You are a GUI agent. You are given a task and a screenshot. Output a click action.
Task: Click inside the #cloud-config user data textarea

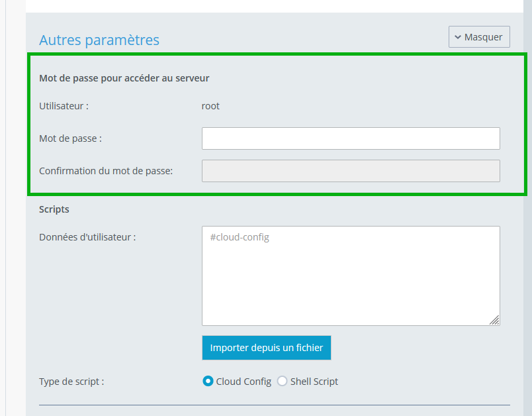click(351, 276)
